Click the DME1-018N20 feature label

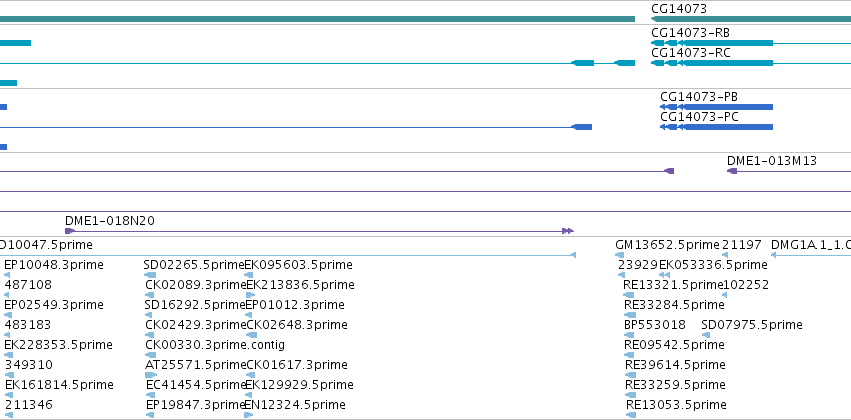tap(110, 220)
